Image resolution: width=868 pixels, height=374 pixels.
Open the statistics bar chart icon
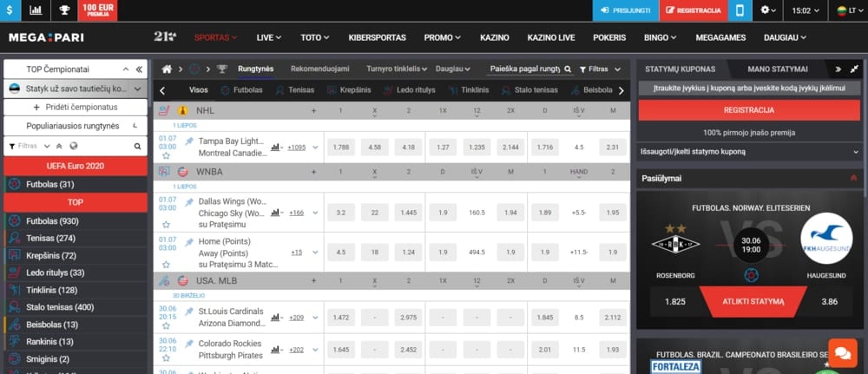(36, 10)
